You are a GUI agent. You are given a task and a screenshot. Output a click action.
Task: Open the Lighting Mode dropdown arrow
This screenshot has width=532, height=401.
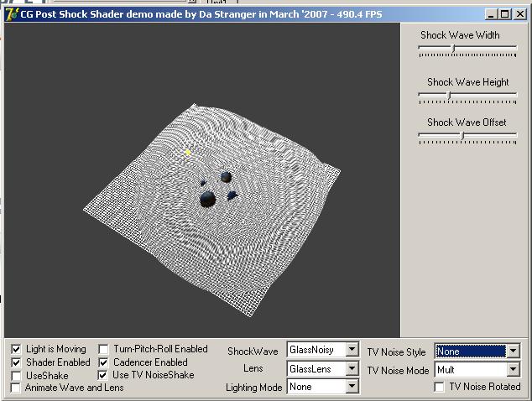pyautogui.click(x=352, y=386)
